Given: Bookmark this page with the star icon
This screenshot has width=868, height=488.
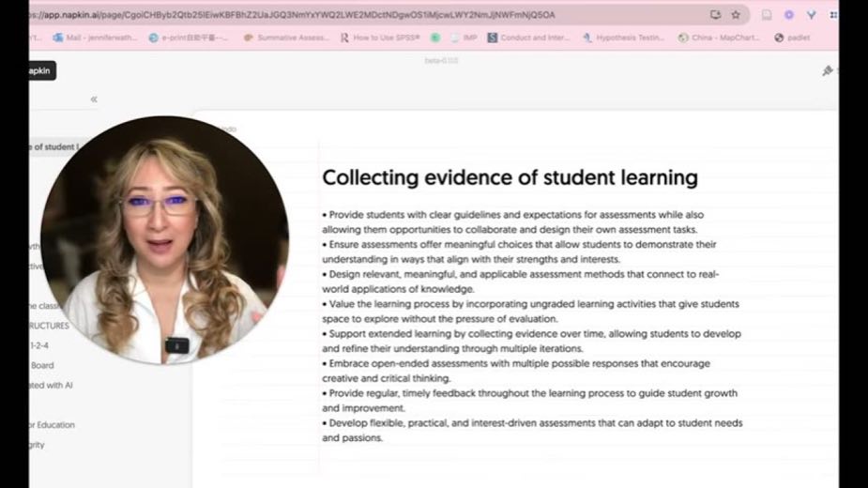Looking at the screenshot, I should coord(736,15).
